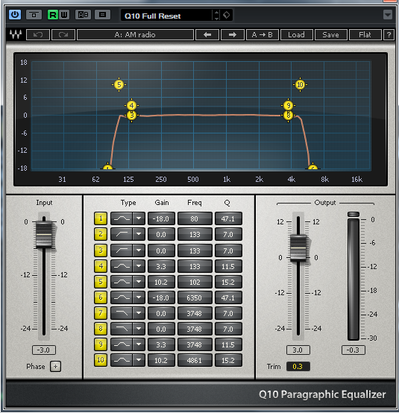Select band 5 marker on EQ graph

click(x=119, y=84)
